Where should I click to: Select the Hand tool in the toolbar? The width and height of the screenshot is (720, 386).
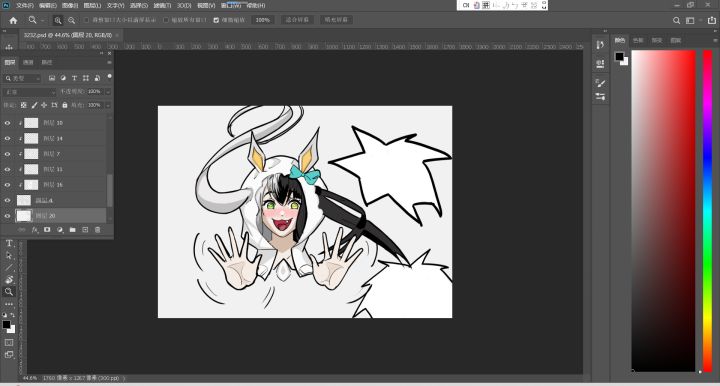pos(9,280)
